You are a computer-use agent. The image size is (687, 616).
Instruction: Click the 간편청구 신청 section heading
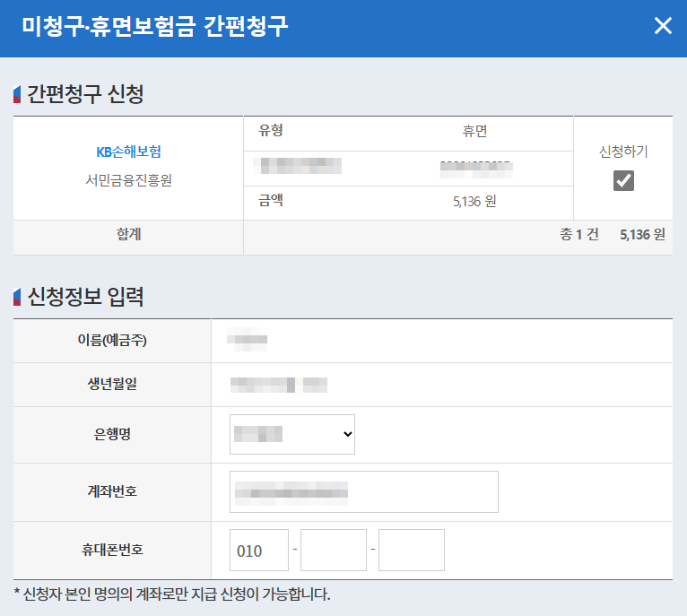(85, 94)
